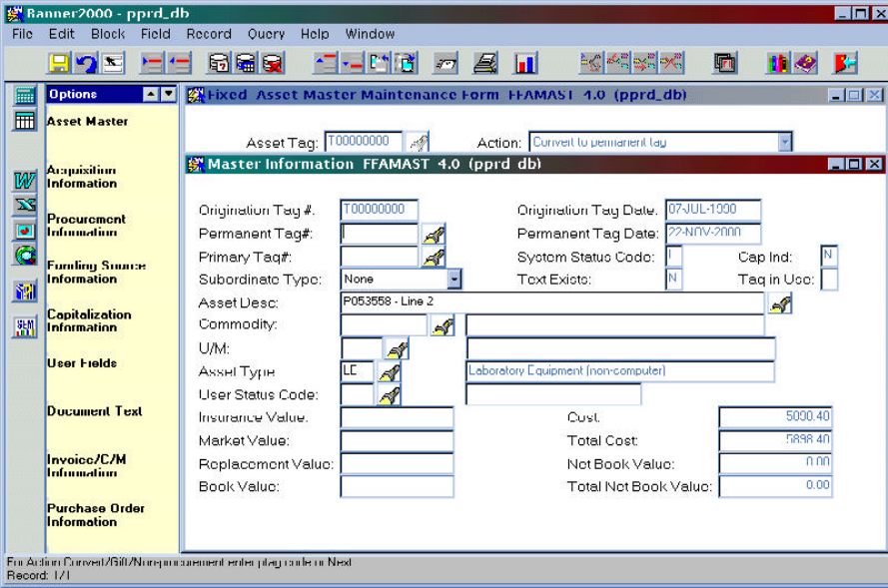Launch the Word 'W' sidebar icon
The image size is (888, 588).
tap(24, 181)
